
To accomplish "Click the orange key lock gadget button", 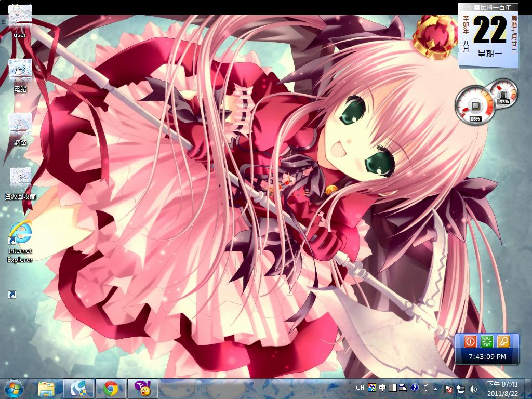I will pyautogui.click(x=503, y=341).
